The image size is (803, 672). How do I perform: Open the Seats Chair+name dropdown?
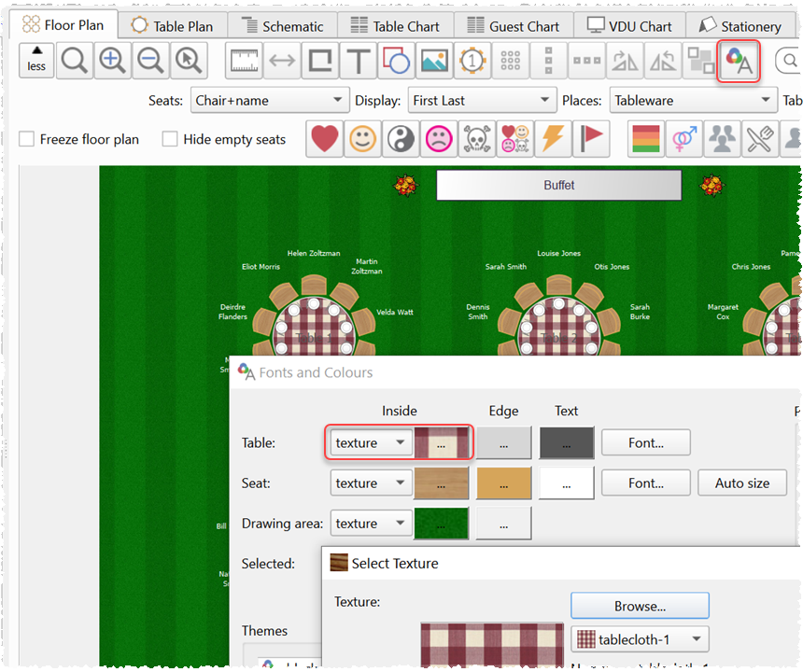pos(269,100)
